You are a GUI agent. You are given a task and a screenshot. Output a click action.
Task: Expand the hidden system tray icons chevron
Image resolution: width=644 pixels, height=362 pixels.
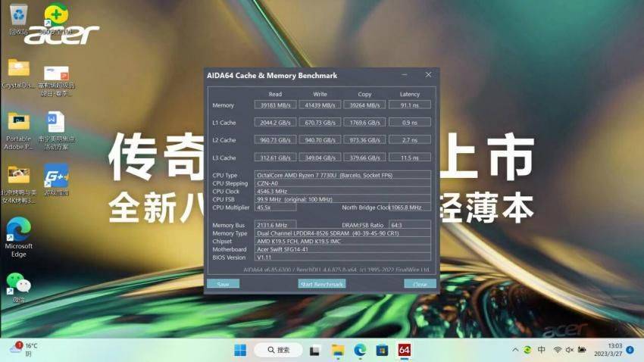[515, 350]
